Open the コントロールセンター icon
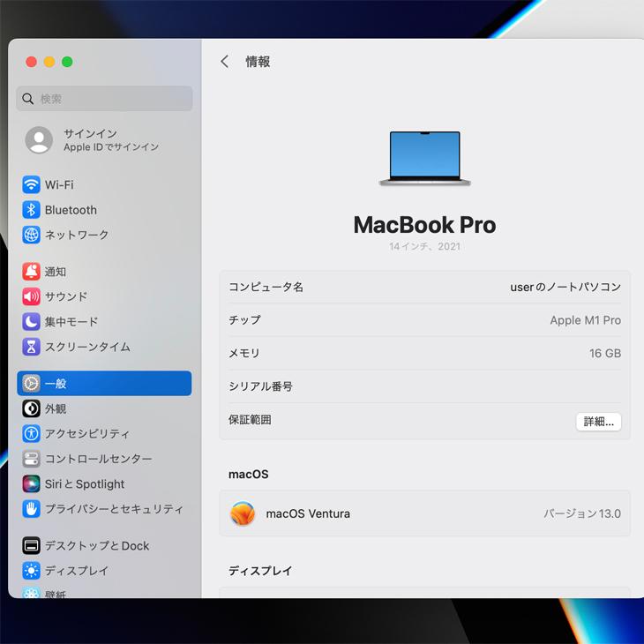This screenshot has width=644, height=644. tap(31, 459)
